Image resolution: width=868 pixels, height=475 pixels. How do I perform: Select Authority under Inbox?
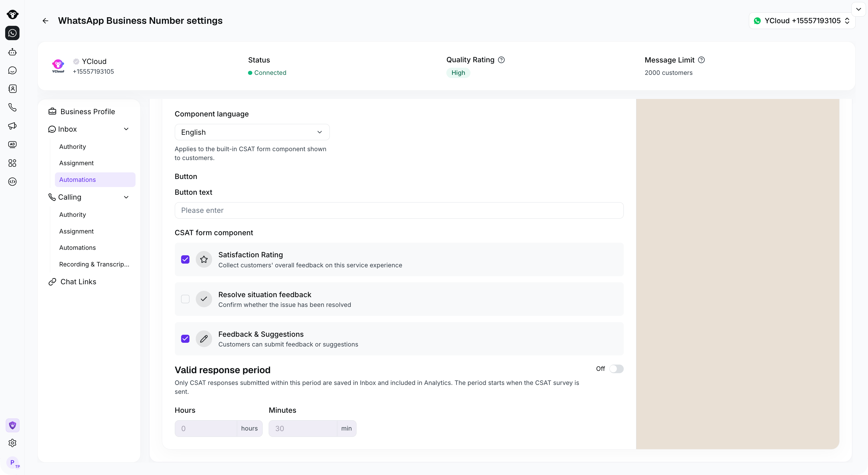point(72,147)
